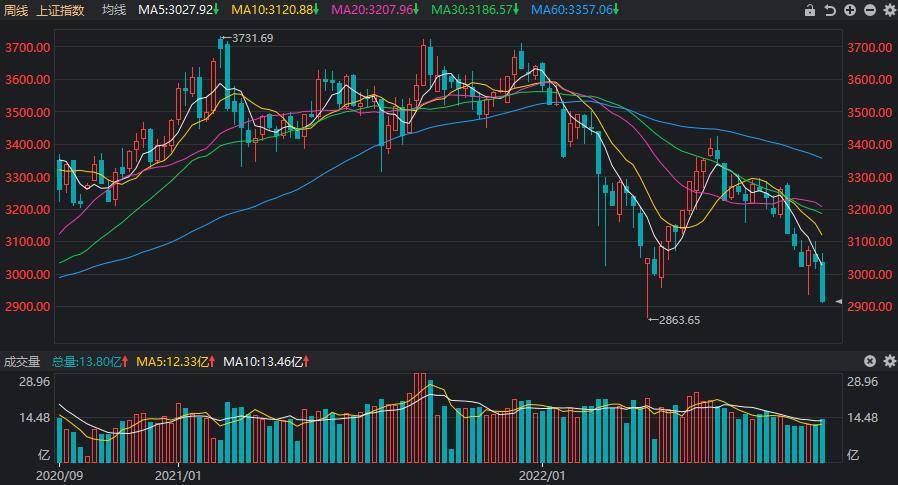This screenshot has width=898, height=485.
Task: Open the 成交量 indicator selector
Action: tap(20, 361)
